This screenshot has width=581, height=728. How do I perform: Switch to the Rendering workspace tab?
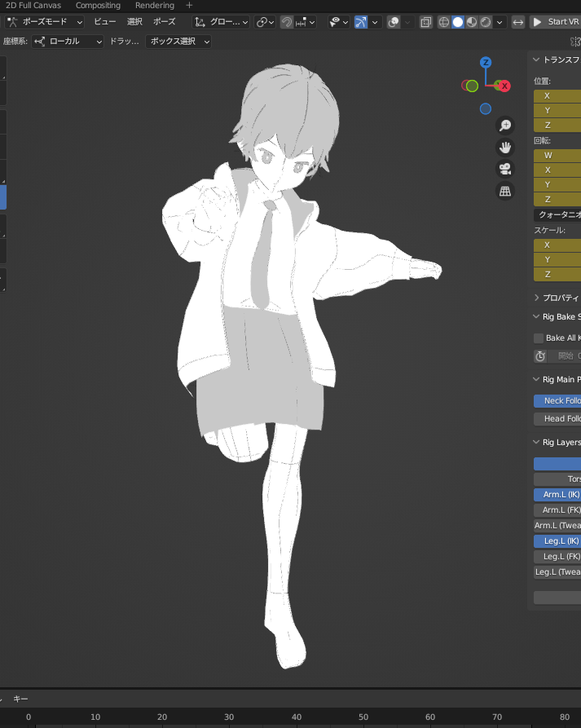pos(155,6)
